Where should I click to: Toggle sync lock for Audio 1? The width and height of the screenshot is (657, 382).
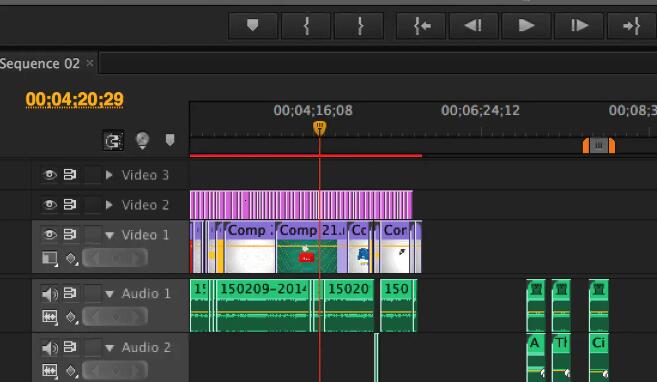70,293
